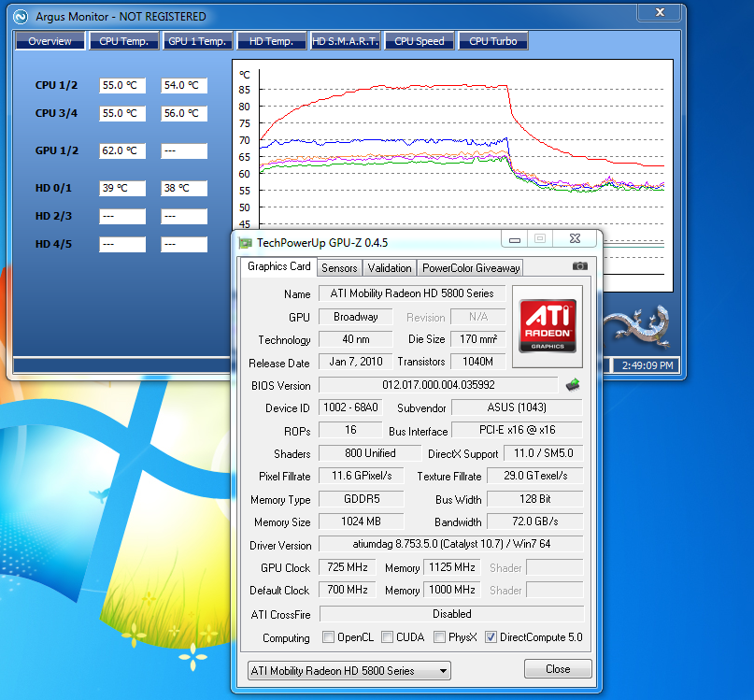Switch to the Sensors tab in GPU-Z

(339, 268)
